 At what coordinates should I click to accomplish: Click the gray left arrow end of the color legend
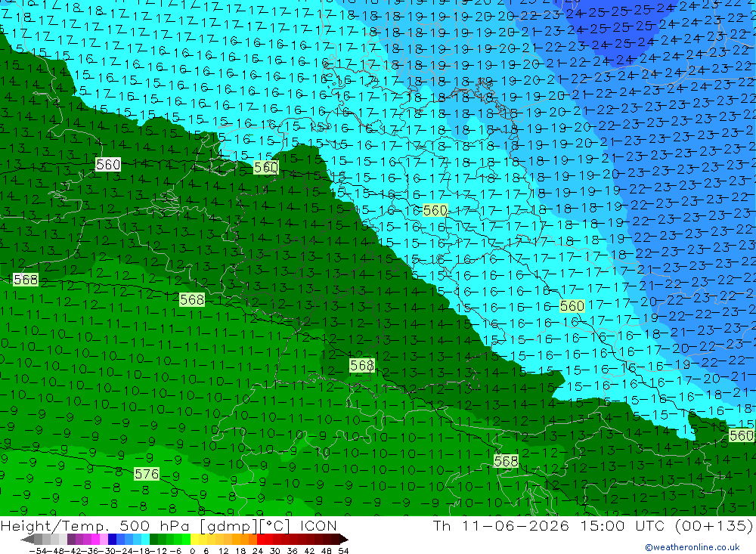(27, 539)
